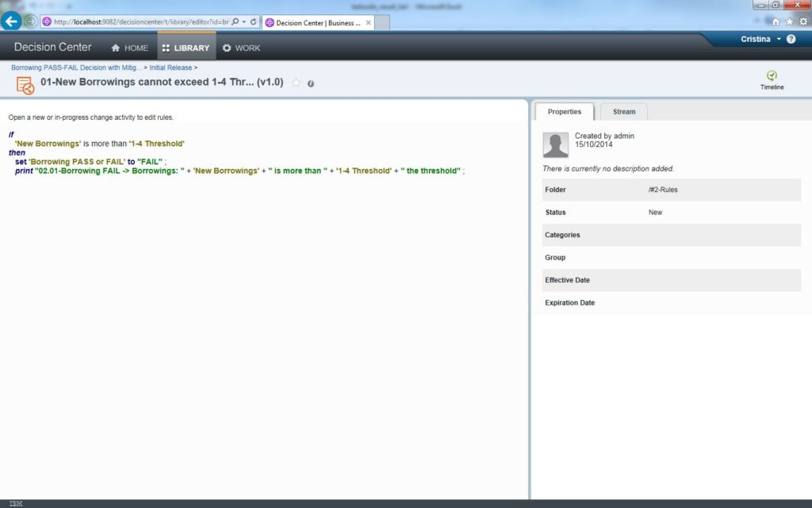Click the browser refresh icon
The image size is (812, 508).
coord(253,22)
